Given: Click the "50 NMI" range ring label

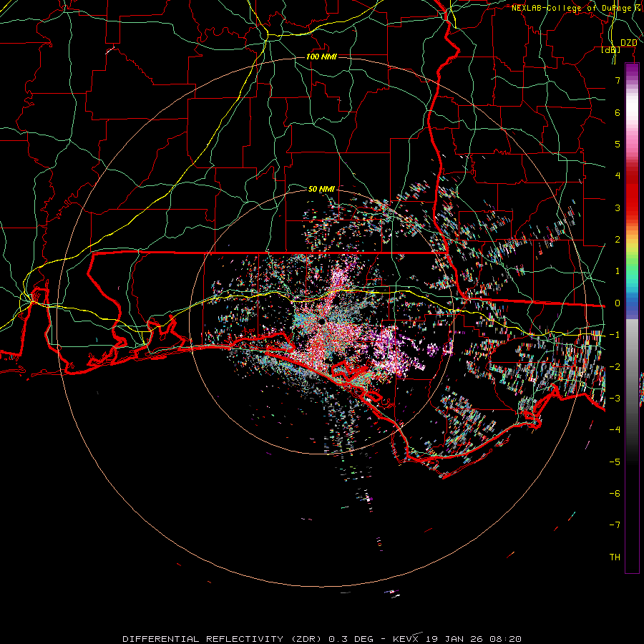Looking at the screenshot, I should pos(321,189).
